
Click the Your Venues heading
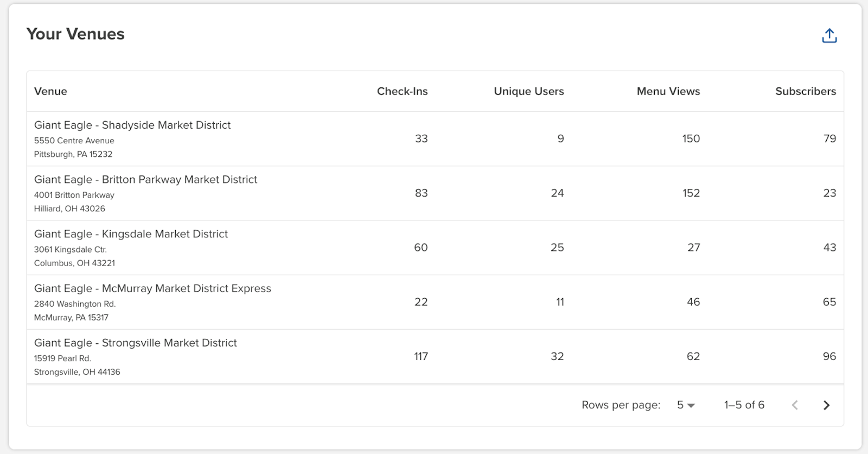coord(75,34)
